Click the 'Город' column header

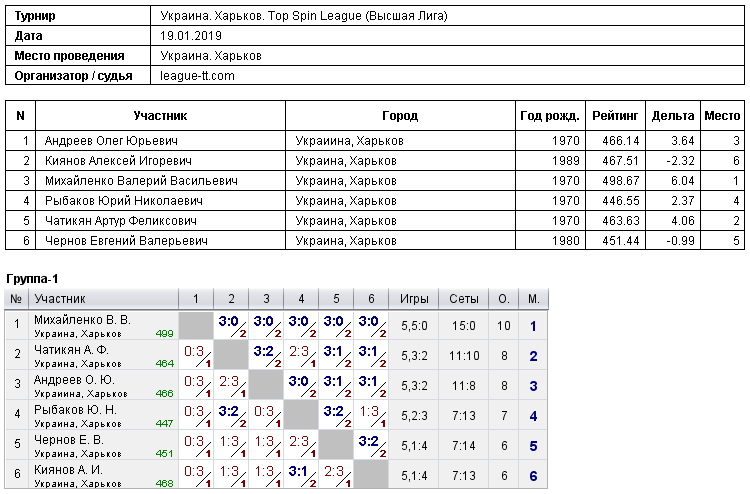click(400, 116)
